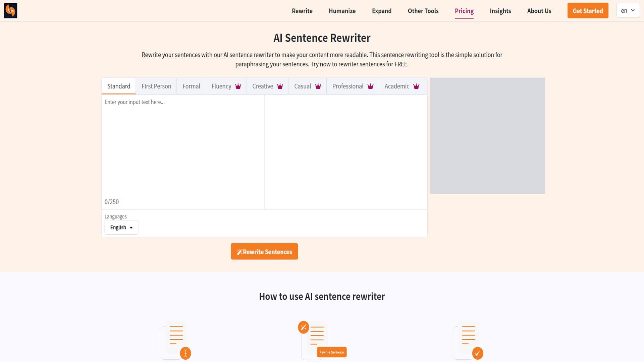Click the site logo icon
This screenshot has height=362, width=644.
[10, 11]
